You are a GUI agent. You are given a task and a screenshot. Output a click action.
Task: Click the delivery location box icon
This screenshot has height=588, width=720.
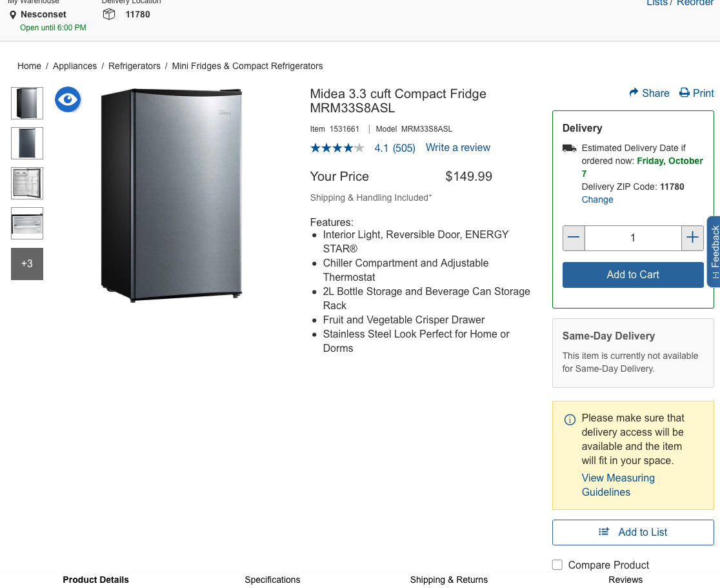coord(109,14)
